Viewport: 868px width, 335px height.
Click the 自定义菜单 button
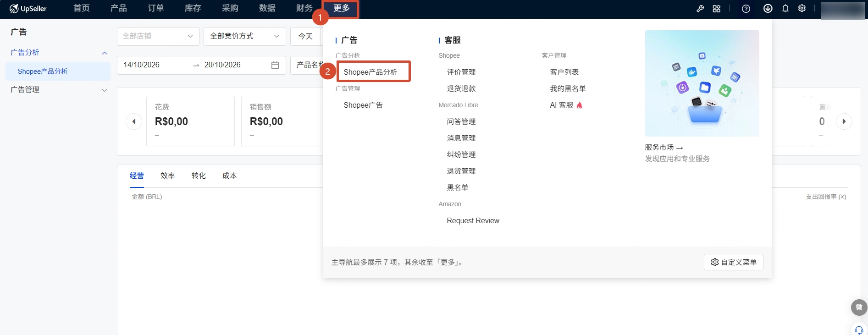(x=734, y=262)
